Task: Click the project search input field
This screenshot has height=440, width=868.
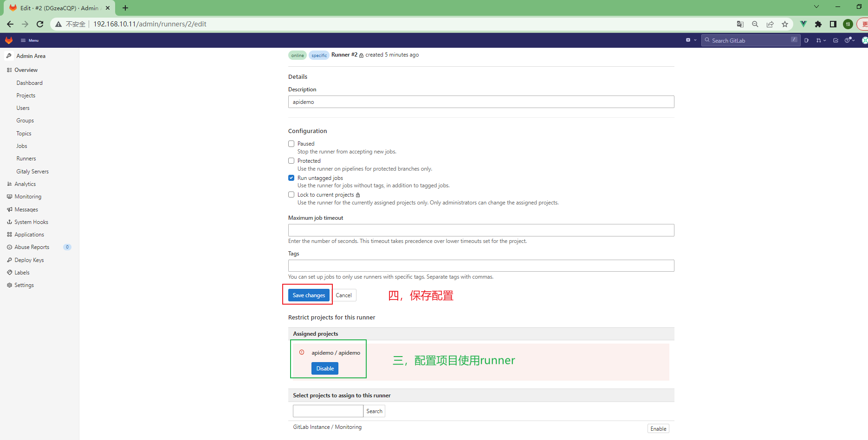Action: pos(328,411)
